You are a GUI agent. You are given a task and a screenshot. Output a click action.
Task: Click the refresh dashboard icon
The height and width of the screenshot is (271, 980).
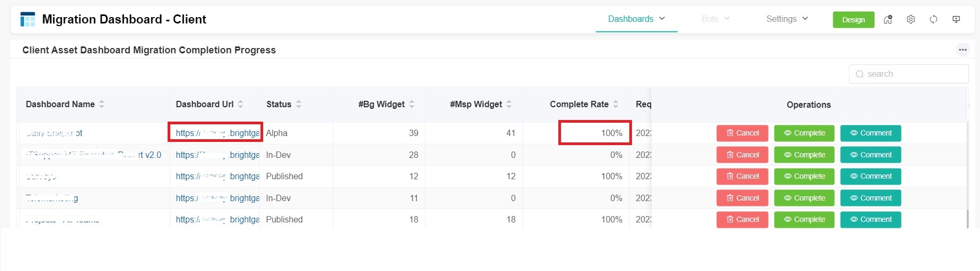(934, 19)
